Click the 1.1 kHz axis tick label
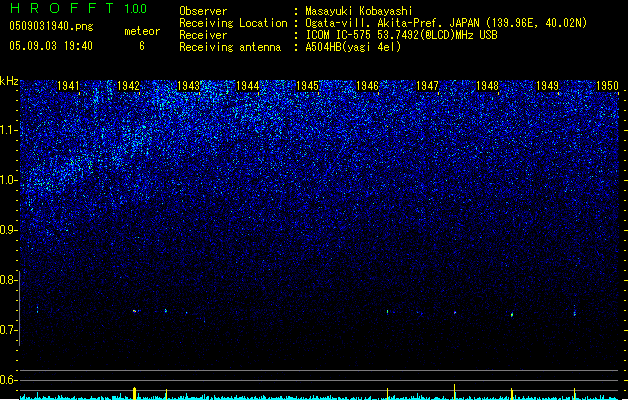 click(x=8, y=130)
